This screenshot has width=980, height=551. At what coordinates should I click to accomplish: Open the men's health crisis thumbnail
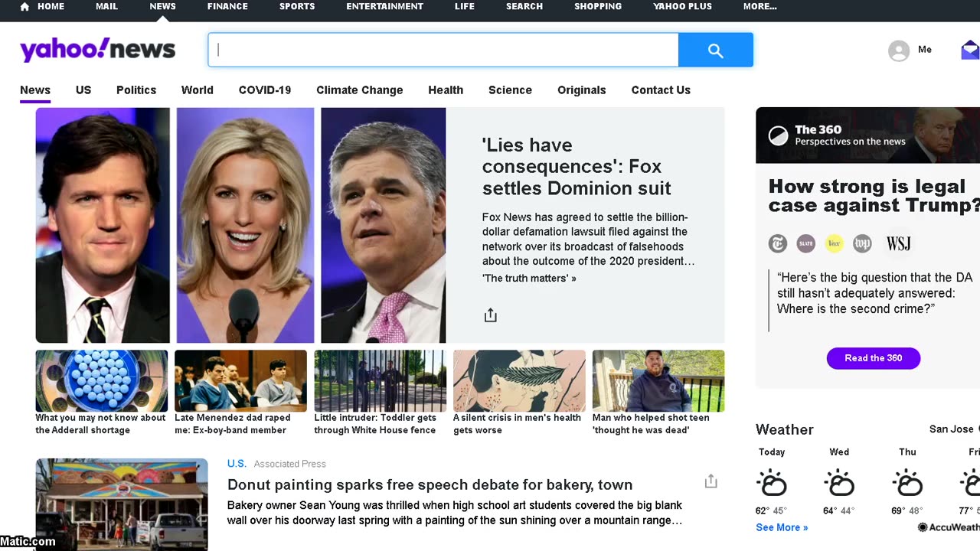(519, 381)
